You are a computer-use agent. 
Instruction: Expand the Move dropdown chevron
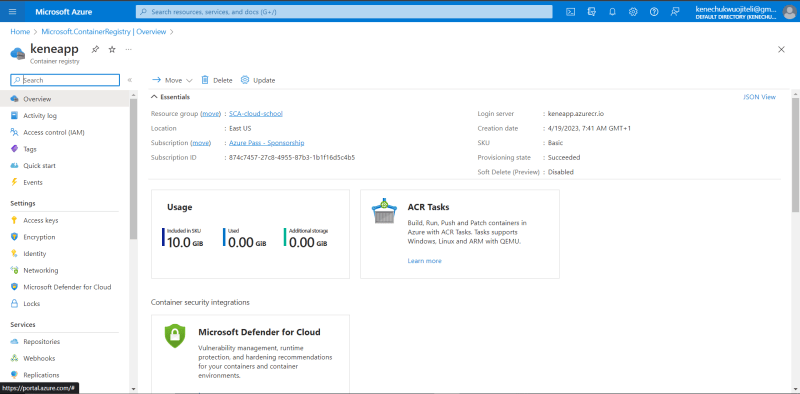tap(189, 81)
